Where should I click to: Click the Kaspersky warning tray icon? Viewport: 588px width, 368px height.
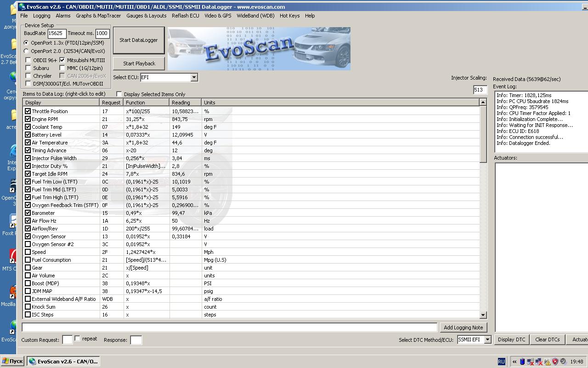tap(547, 362)
